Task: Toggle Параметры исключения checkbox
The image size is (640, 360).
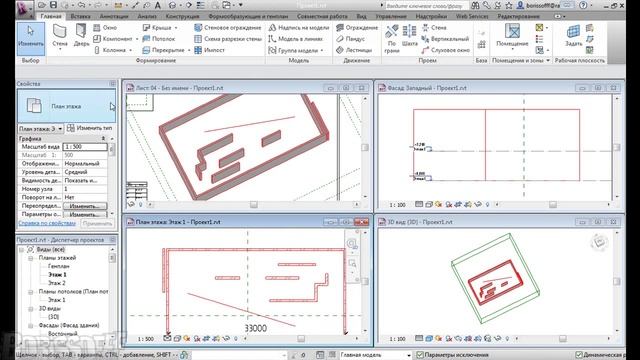Action: click(419, 355)
